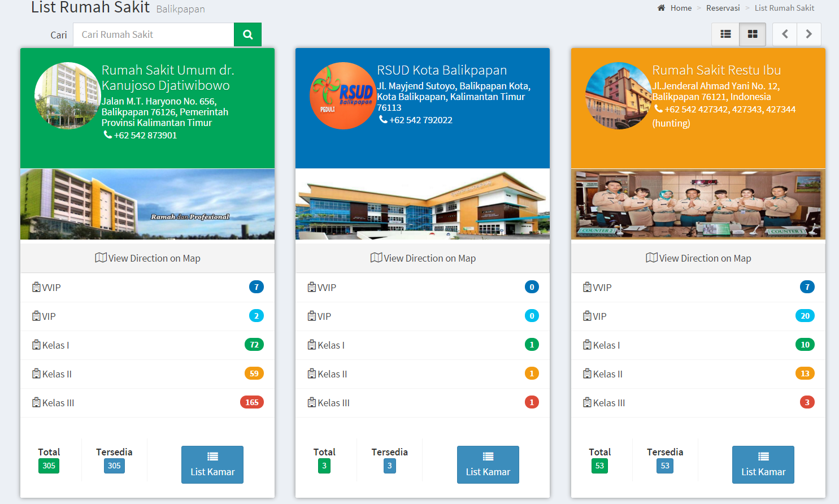Click Tersedia badge showing 53
Screen dimensions: 839x504
click(x=665, y=466)
